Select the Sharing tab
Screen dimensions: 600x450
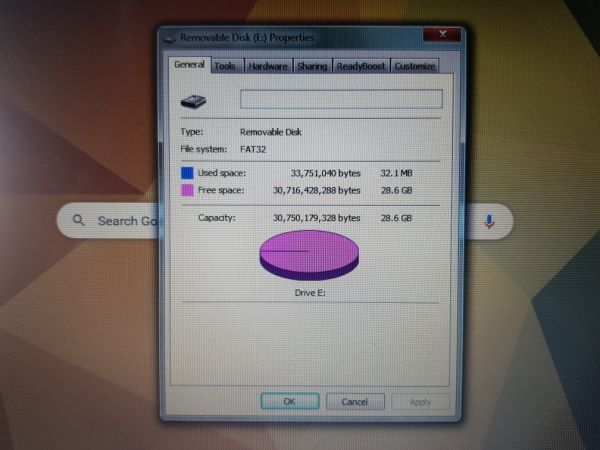pos(312,66)
